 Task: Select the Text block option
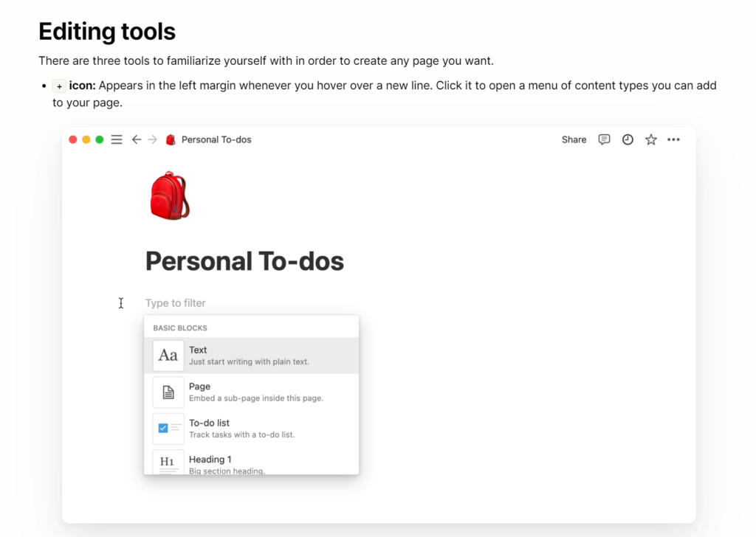[x=251, y=356]
